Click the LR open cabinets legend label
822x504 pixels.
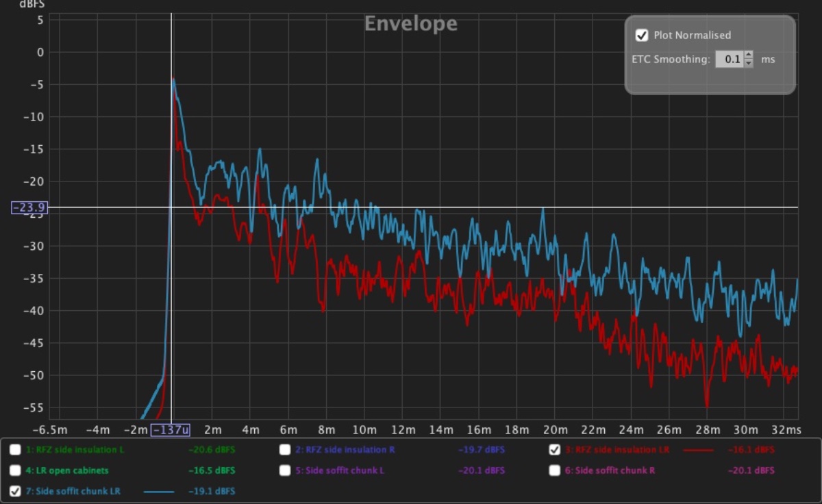coord(67,470)
